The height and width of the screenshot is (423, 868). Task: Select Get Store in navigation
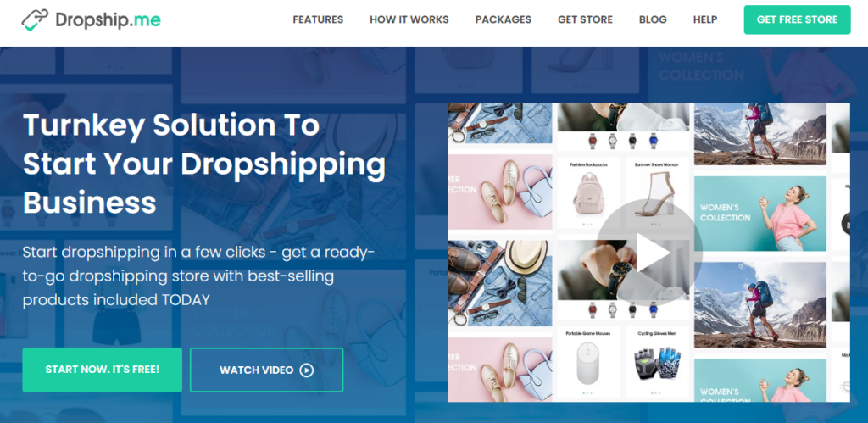click(585, 19)
